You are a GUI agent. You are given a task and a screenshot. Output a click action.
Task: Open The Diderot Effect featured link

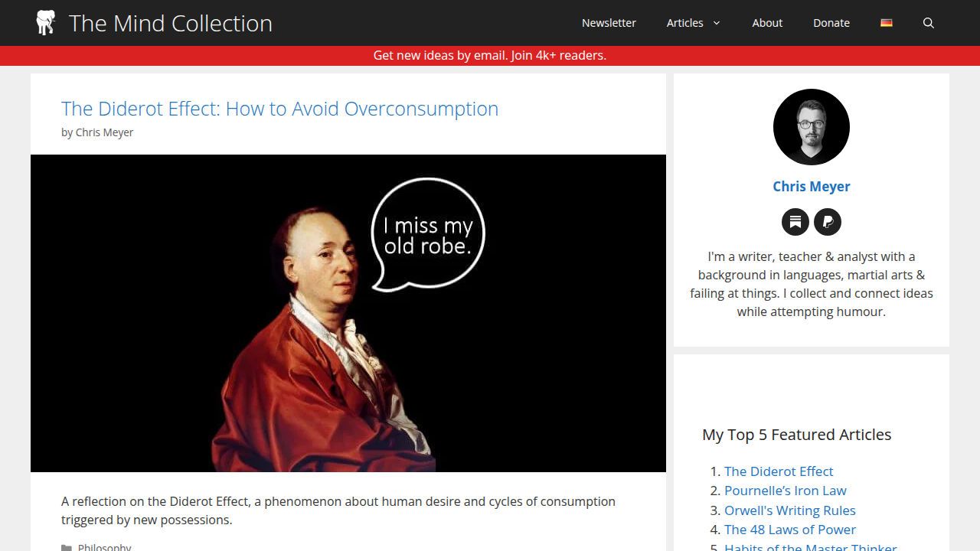[779, 471]
